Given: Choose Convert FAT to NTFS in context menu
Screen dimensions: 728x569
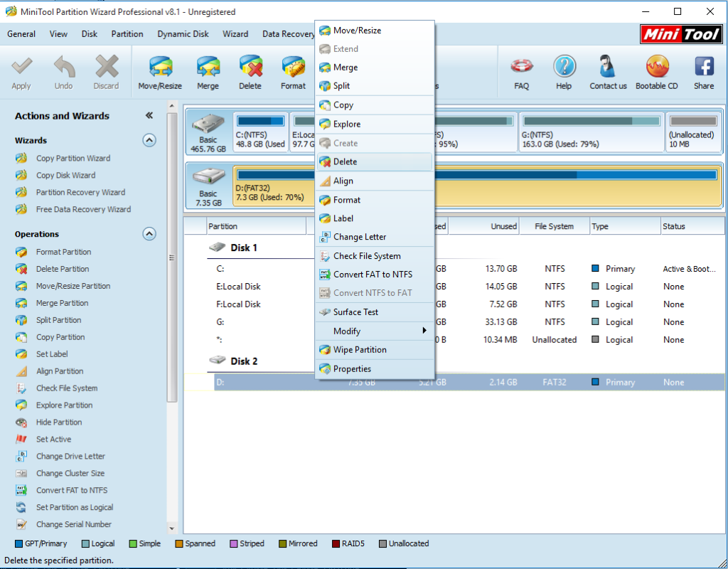Looking at the screenshot, I should pos(375,275).
